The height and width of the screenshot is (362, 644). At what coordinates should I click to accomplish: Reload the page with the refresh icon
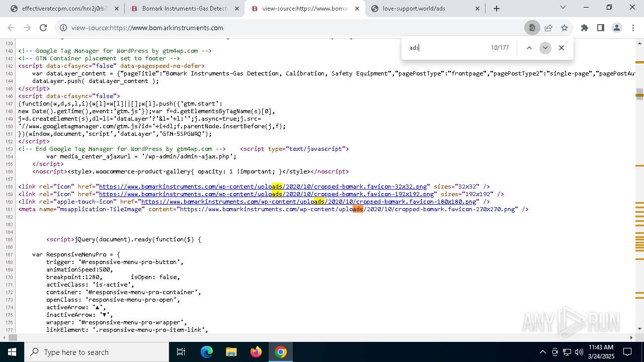pyautogui.click(x=43, y=28)
